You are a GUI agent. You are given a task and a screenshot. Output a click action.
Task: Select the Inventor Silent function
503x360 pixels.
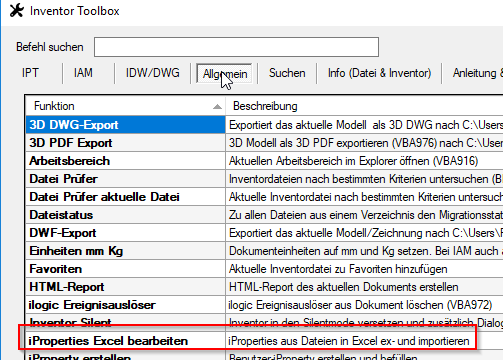coord(125,322)
